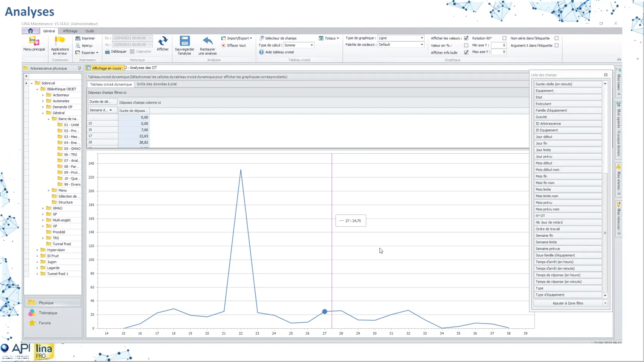
Task: Click the Afficher refresh icon
Action: (163, 41)
